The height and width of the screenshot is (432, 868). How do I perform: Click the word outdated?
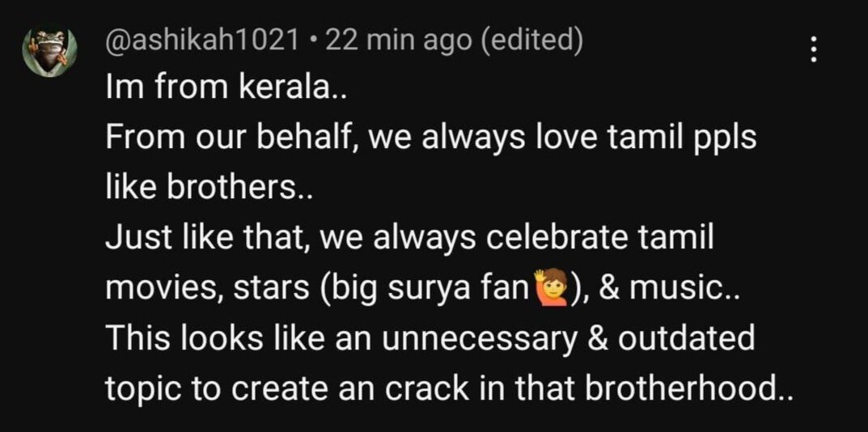(x=687, y=338)
